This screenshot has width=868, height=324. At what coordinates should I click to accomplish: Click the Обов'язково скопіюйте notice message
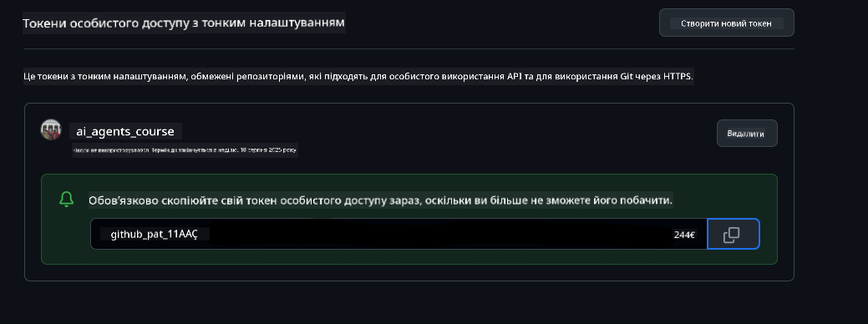click(x=381, y=200)
